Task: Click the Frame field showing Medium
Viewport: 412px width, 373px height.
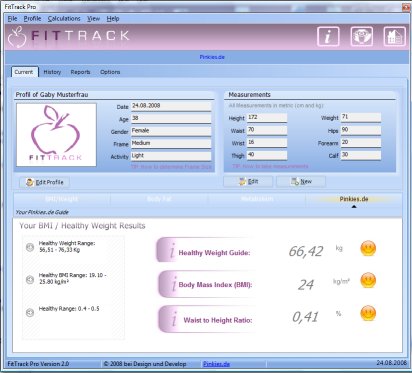Action: [171, 143]
